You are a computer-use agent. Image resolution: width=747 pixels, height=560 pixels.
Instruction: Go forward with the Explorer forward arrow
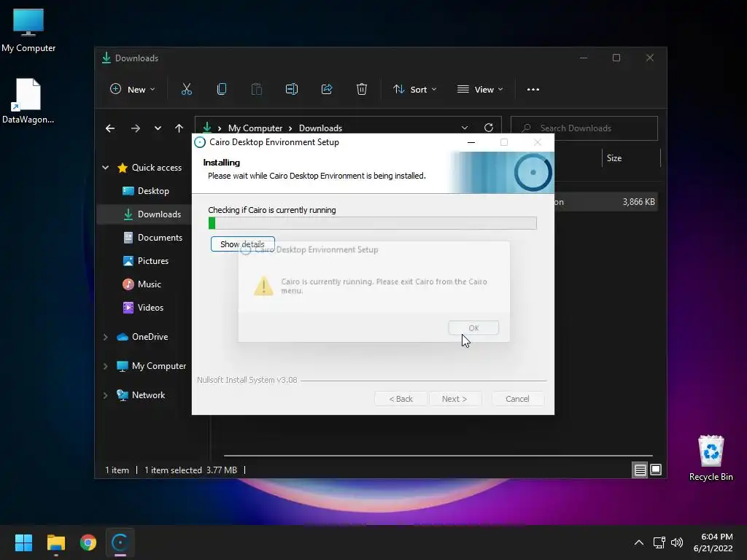135,128
